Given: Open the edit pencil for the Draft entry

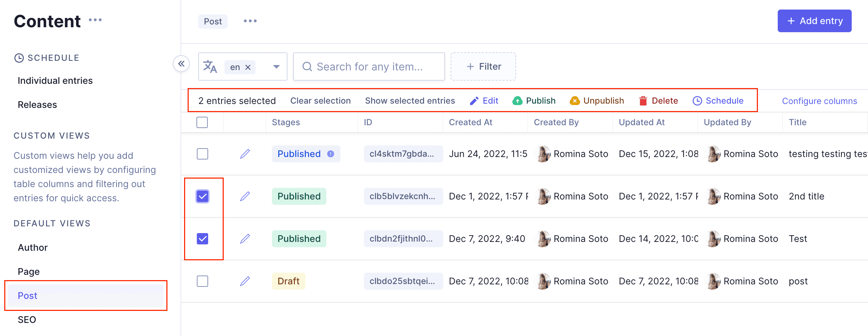Looking at the screenshot, I should click(245, 281).
